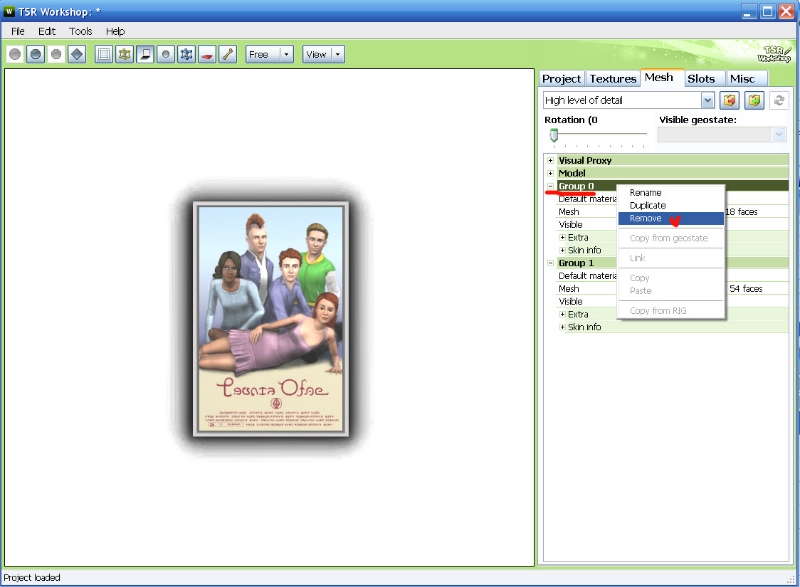Click the mesh export icon

coord(755,100)
